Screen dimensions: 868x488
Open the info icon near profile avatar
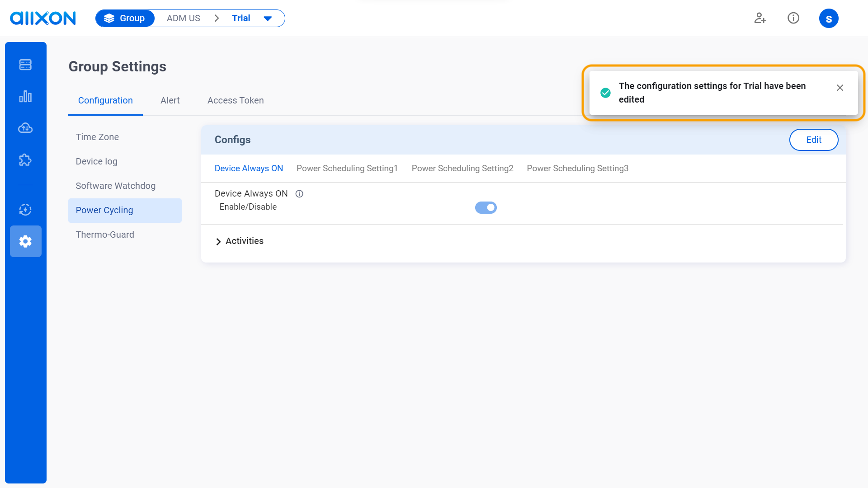pyautogui.click(x=793, y=18)
